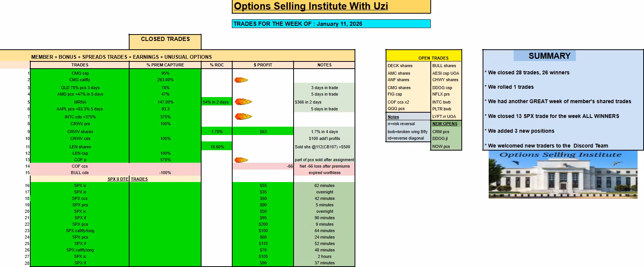The height and width of the screenshot is (267, 644).
Task: Click the fire icon in INTC cds row
Action: click(x=243, y=116)
